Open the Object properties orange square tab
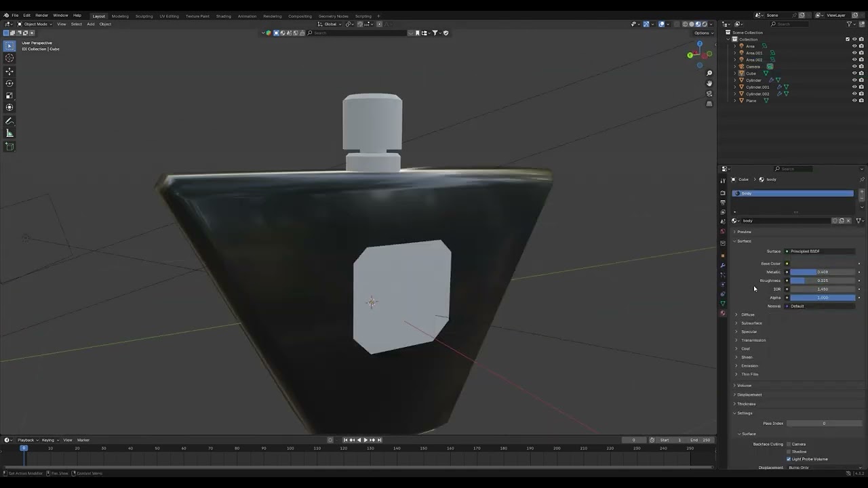Screen dimensions: 868x488 [x=723, y=256]
